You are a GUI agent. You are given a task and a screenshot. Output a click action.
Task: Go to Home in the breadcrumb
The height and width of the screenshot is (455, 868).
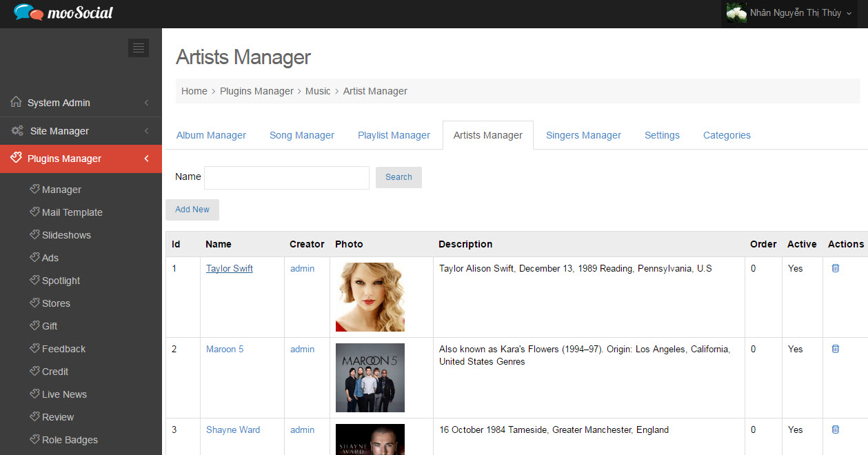point(194,91)
